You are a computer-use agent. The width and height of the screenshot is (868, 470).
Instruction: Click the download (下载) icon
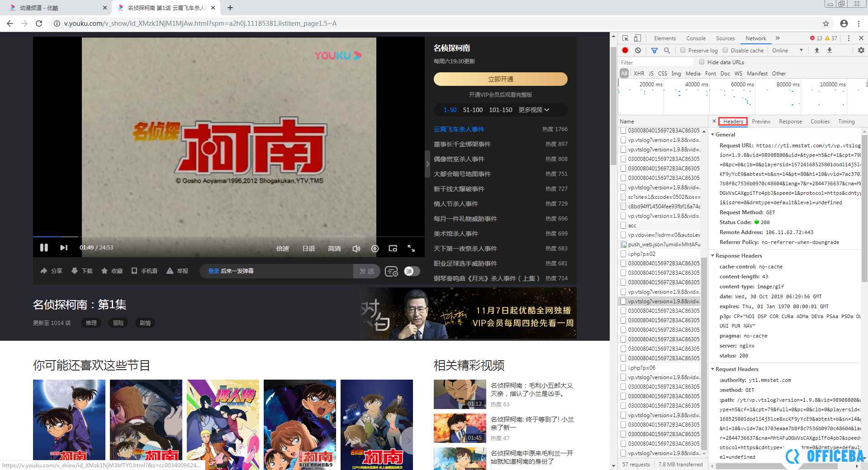pos(75,271)
